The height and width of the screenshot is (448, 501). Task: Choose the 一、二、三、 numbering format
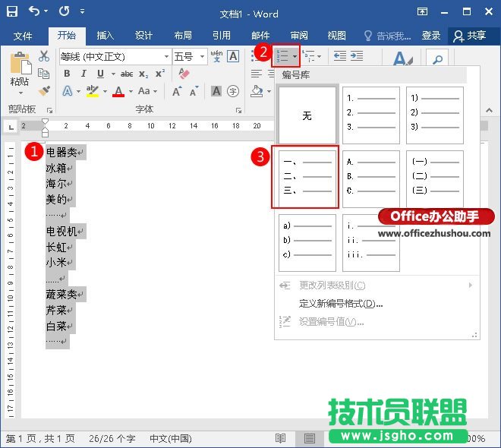click(307, 179)
